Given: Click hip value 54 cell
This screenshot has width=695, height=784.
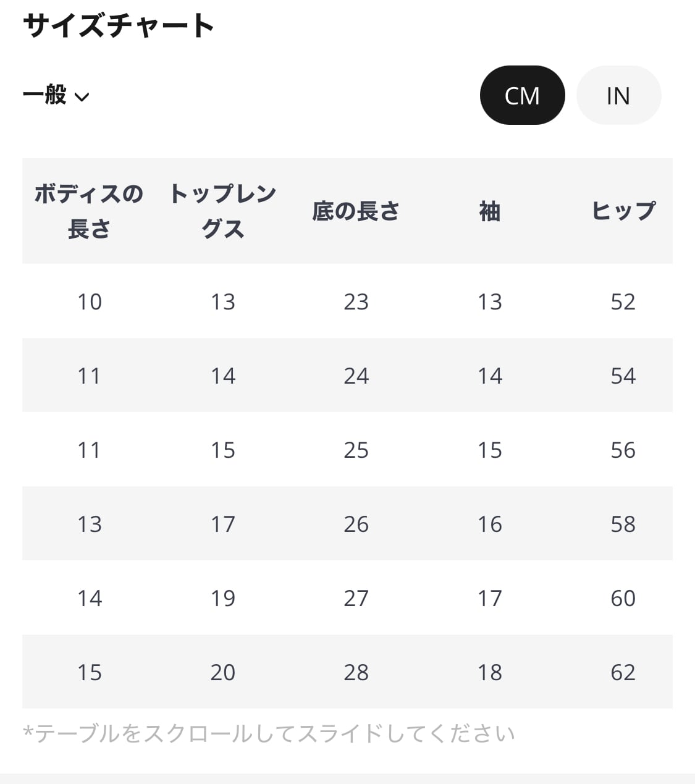Looking at the screenshot, I should pyautogui.click(x=623, y=376).
